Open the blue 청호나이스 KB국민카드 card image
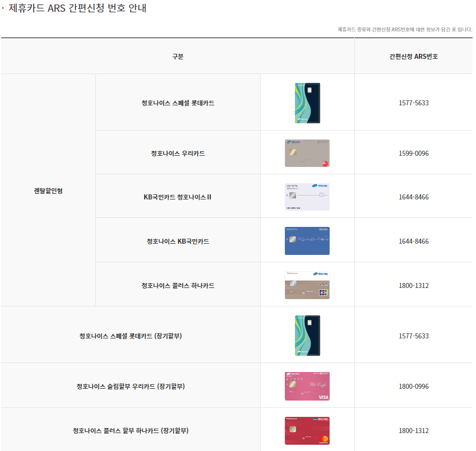Image resolution: width=476 pixels, height=451 pixels. (307, 241)
